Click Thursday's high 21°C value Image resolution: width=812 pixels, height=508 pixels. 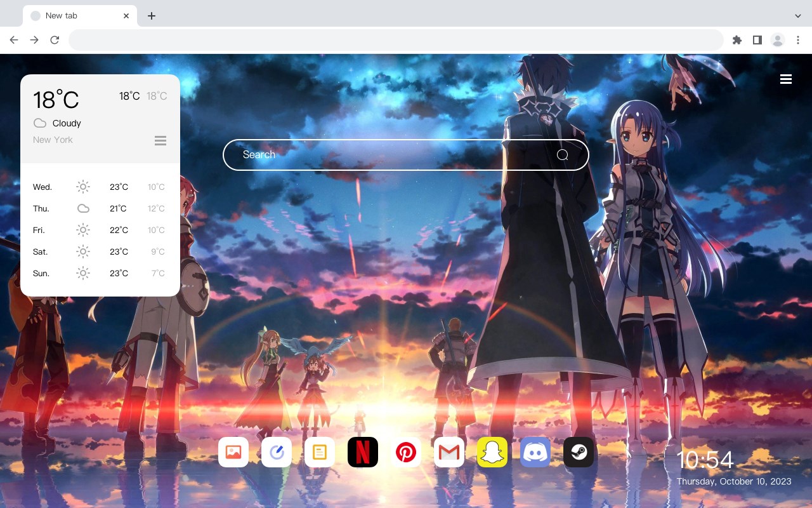pyautogui.click(x=118, y=209)
